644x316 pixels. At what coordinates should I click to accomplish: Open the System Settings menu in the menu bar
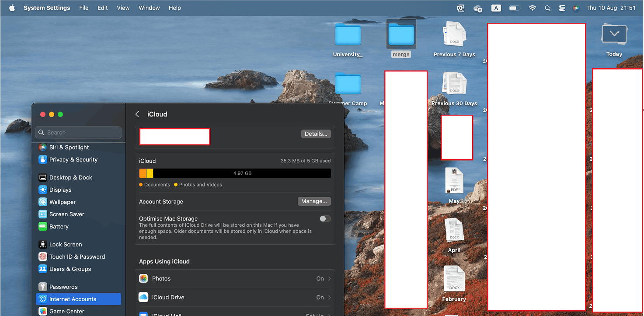pyautogui.click(x=47, y=8)
